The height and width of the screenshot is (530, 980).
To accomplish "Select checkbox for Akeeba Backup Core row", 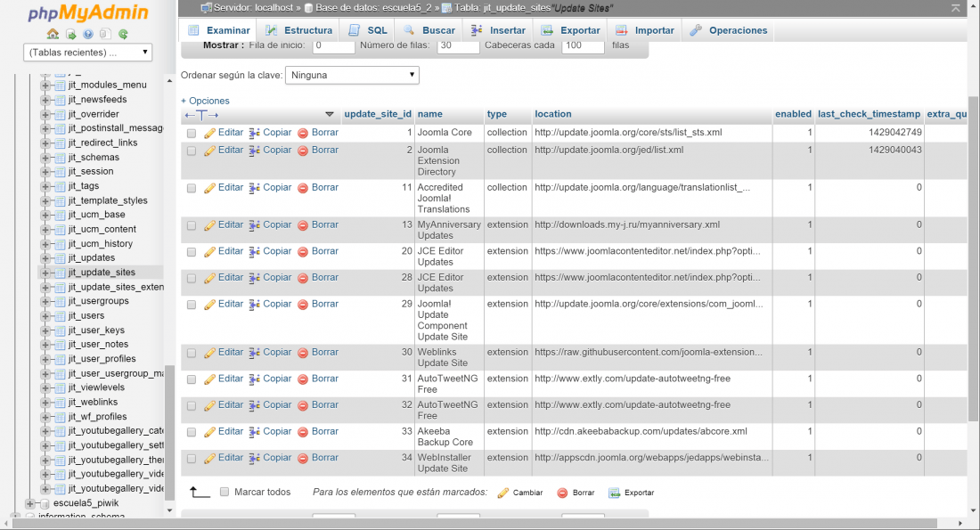I will [x=192, y=432].
